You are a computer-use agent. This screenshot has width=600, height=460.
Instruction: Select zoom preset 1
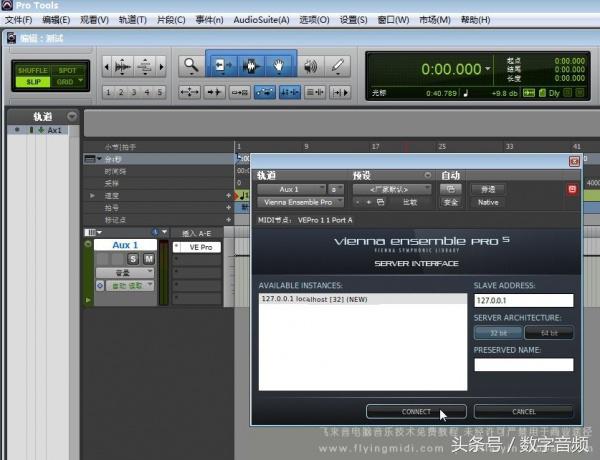pyautogui.click(x=108, y=92)
